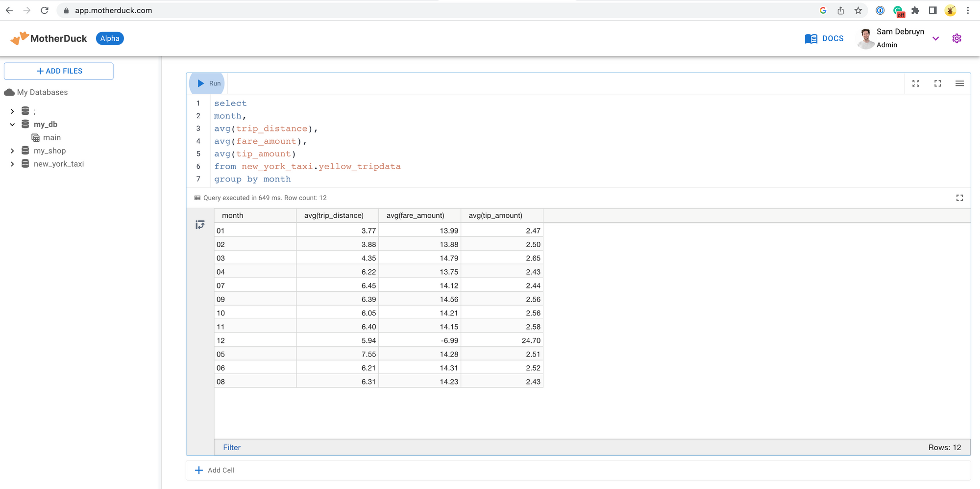Bookmark this page with star icon
This screenshot has height=489, width=980.
click(x=858, y=10)
